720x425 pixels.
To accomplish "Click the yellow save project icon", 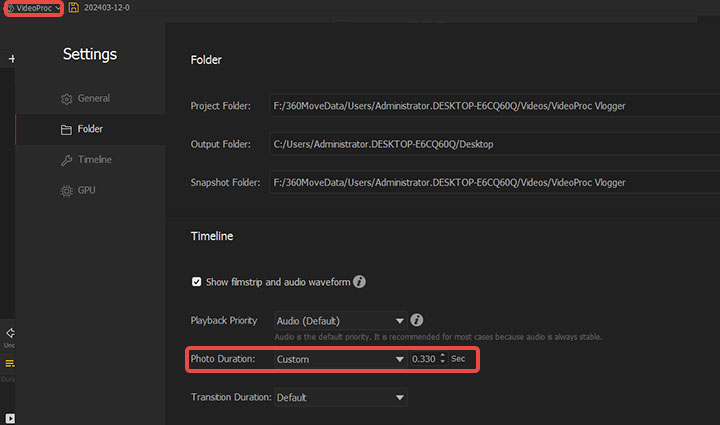I will (74, 8).
